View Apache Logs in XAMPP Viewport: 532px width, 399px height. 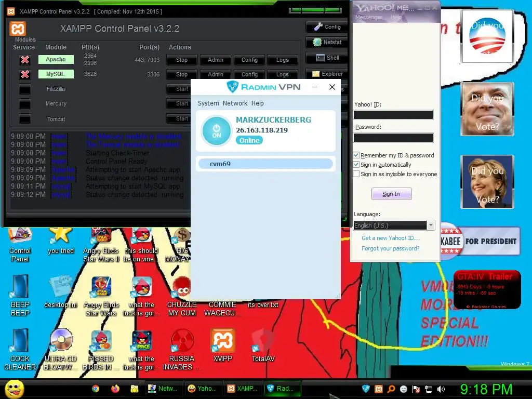282,60
